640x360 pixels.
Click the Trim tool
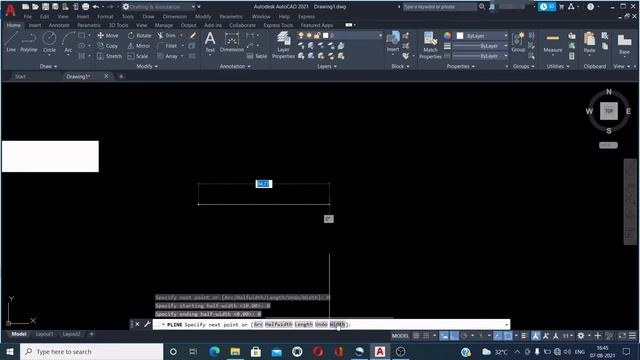pyautogui.click(x=167, y=36)
